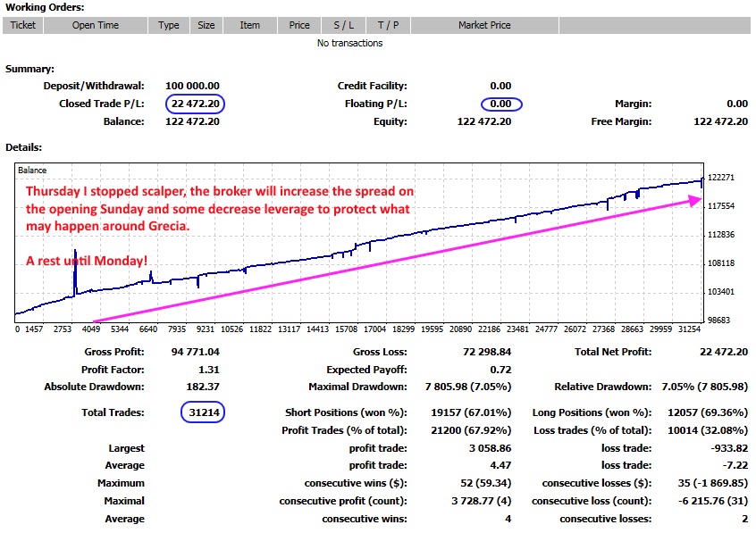Click the Absolute Drawdown value 182.37
This screenshot has width=756, height=533.
coord(203,387)
